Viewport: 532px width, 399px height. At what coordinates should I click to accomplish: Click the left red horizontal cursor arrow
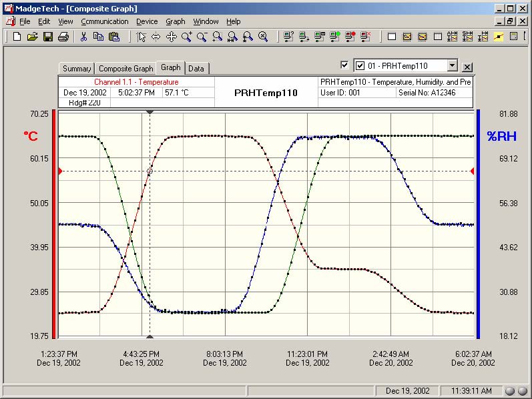[60, 171]
